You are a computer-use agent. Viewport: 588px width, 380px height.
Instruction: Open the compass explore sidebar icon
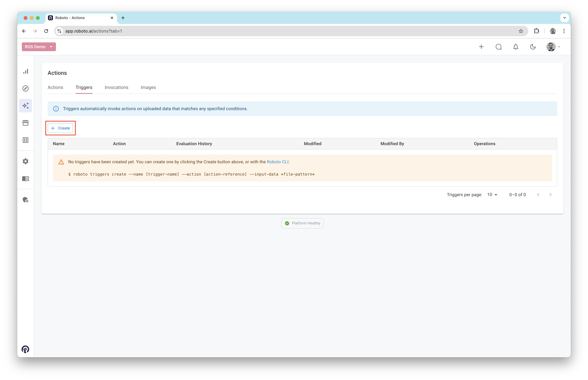pyautogui.click(x=26, y=89)
